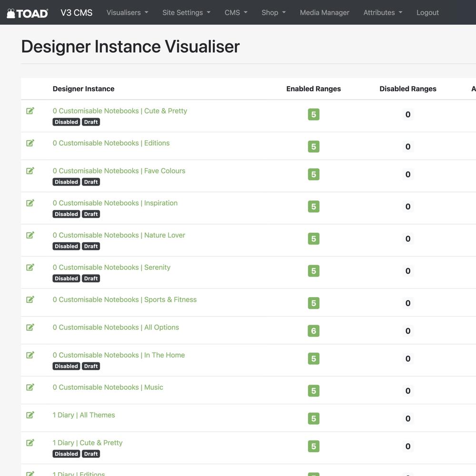Click enabled ranges badge 6 for All Options

[x=313, y=331]
